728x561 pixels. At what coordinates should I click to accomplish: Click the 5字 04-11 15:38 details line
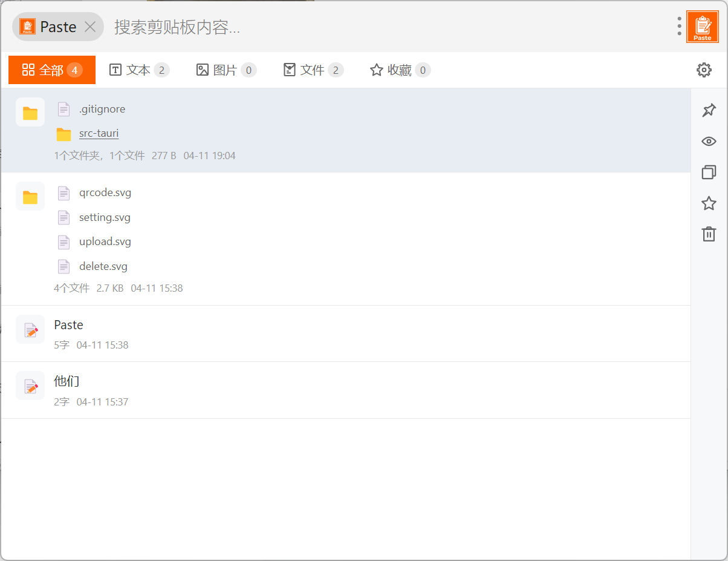(91, 345)
